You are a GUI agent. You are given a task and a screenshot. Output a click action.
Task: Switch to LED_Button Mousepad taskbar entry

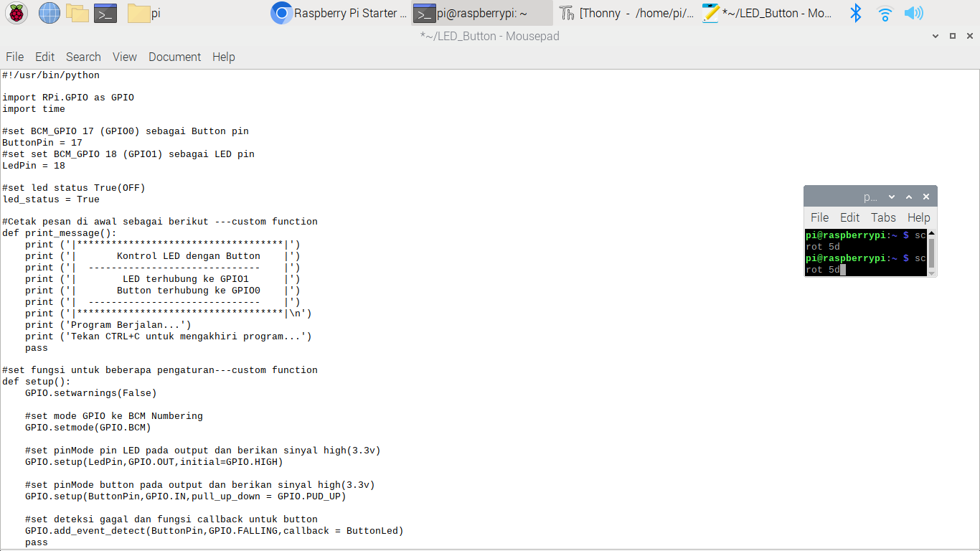[x=768, y=13]
